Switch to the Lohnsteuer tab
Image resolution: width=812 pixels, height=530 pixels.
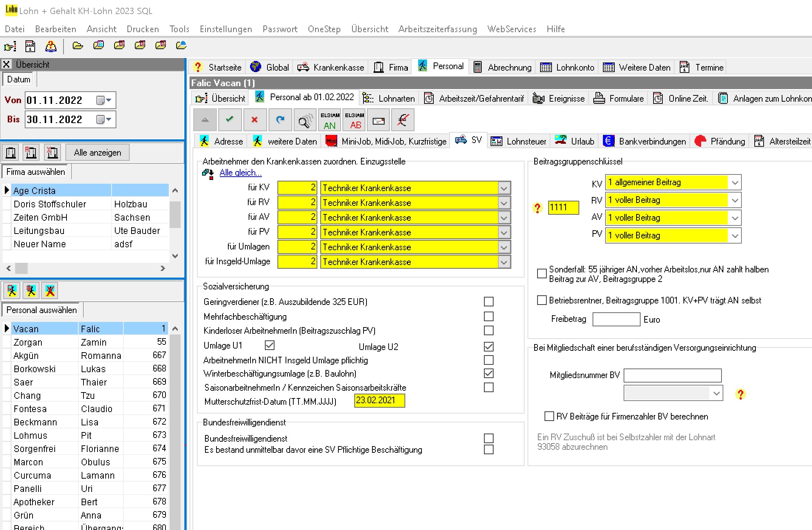click(519, 141)
